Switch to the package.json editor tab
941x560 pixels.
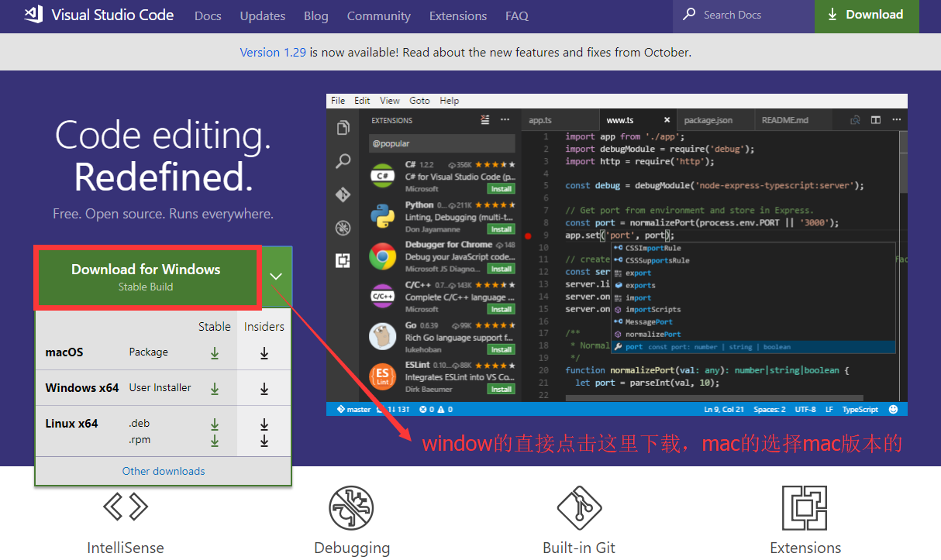708,120
